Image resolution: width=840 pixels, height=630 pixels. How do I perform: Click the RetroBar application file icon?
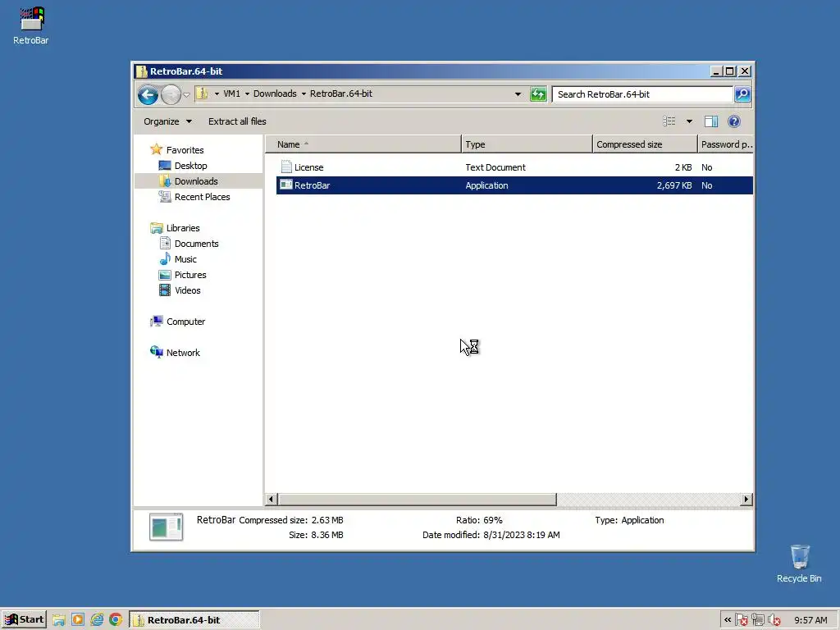(x=286, y=185)
